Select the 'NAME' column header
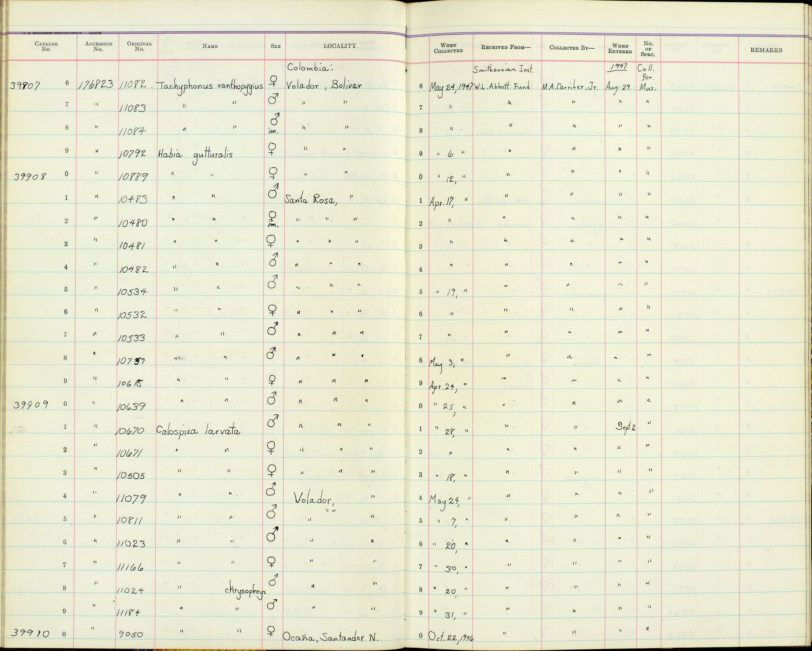The height and width of the screenshot is (651, 812). coord(210,46)
